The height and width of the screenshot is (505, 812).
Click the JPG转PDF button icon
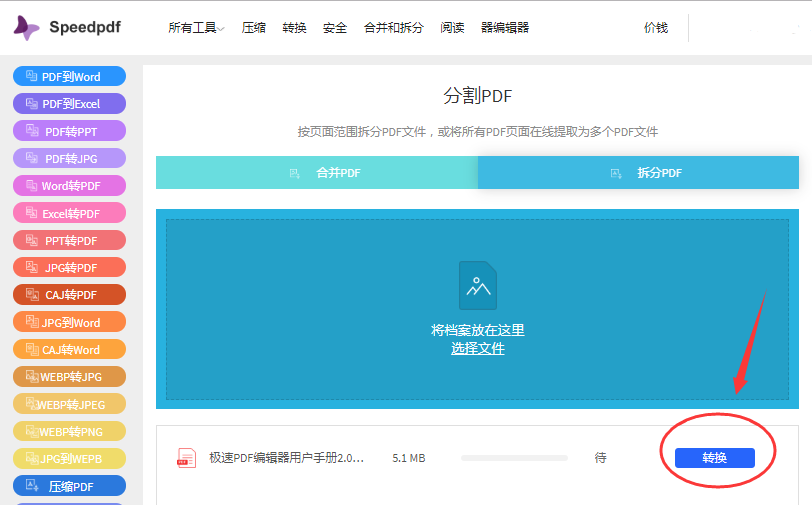32,267
